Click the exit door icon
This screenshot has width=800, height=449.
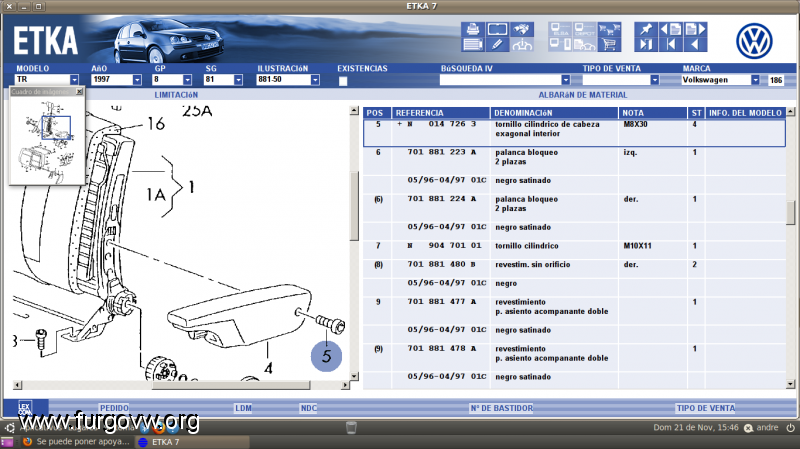[646, 45]
